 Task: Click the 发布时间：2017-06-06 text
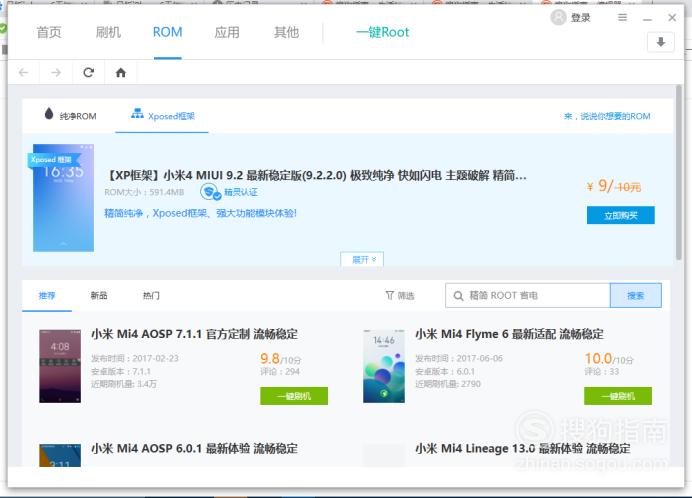tap(459, 358)
